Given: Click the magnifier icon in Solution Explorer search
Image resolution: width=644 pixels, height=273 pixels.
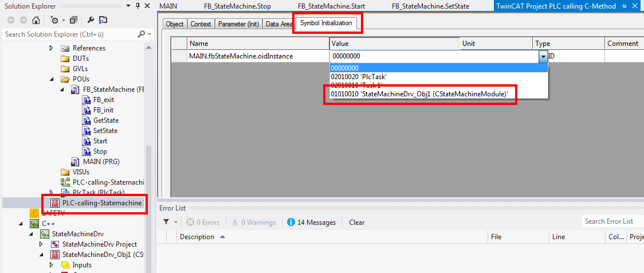Looking at the screenshot, I should (x=142, y=34).
